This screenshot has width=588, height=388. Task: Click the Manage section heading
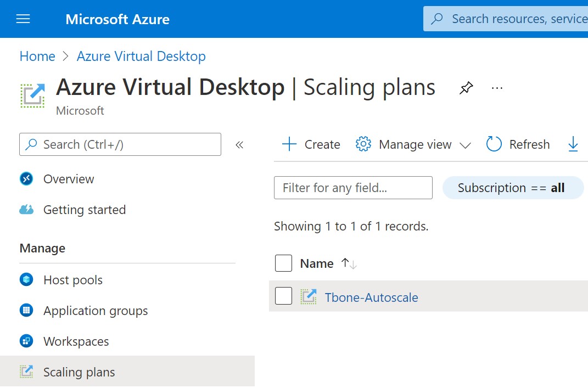[42, 248]
